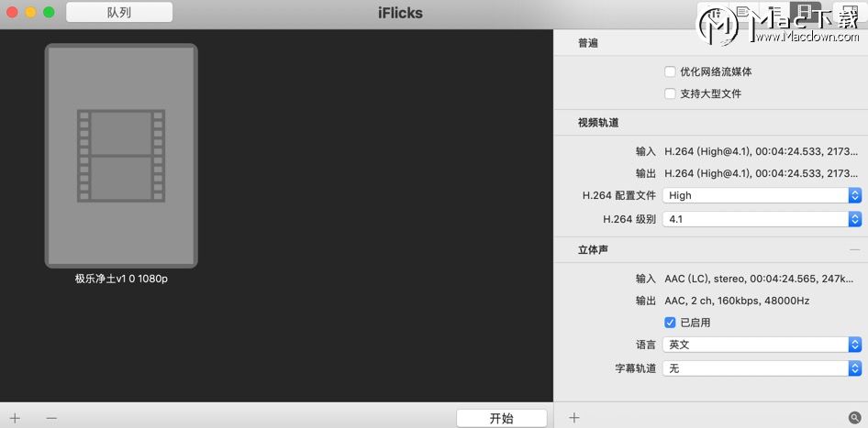
Task: Start processing with the 开始 button
Action: click(502, 418)
